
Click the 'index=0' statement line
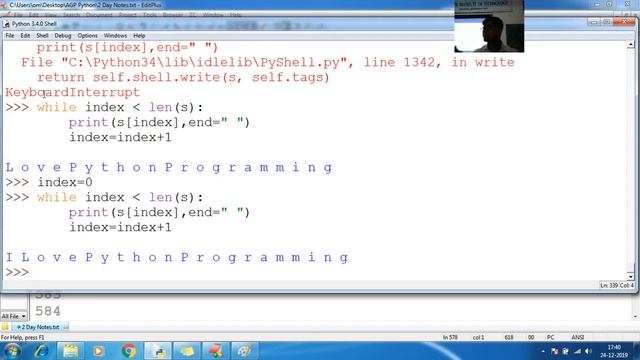(x=65, y=182)
